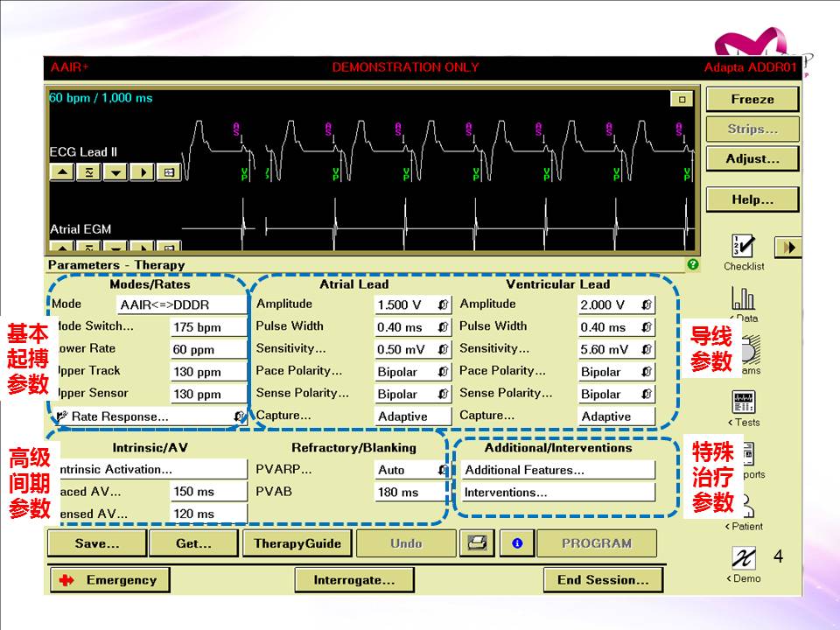
Task: Open the Intrinsic Activation... field
Action: 151,470
